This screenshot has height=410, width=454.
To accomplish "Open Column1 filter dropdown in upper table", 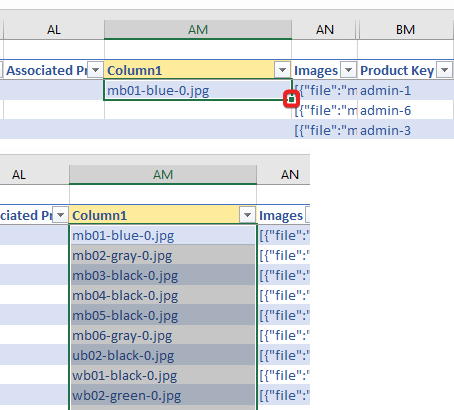I will tap(282, 70).
